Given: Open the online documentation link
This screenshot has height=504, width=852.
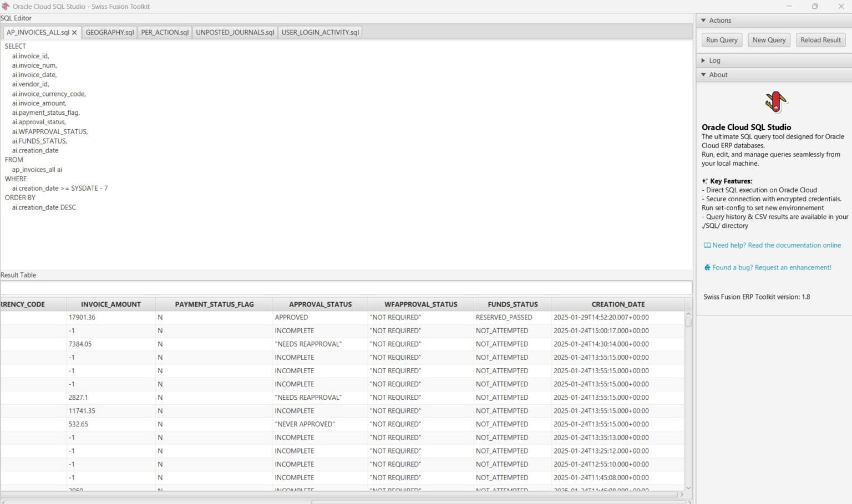Looking at the screenshot, I should pos(777,245).
